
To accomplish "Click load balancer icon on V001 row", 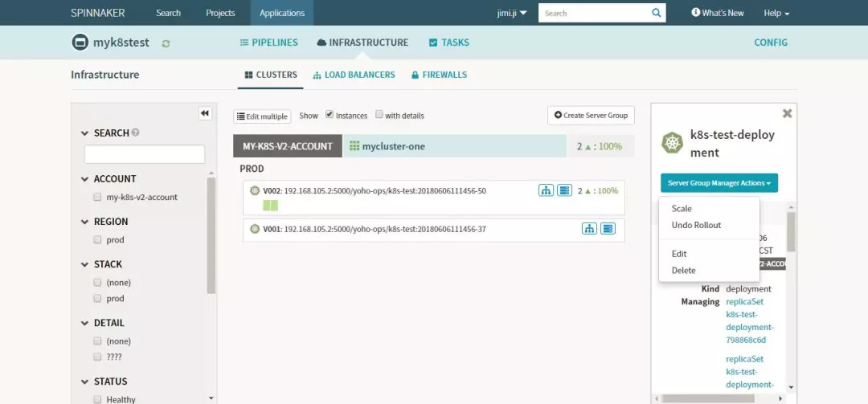I will pyautogui.click(x=589, y=229).
